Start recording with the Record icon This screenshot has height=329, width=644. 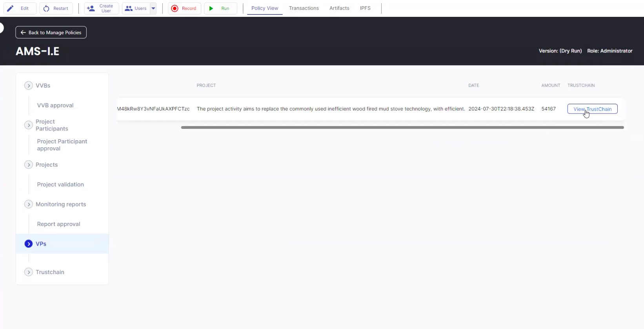point(175,8)
